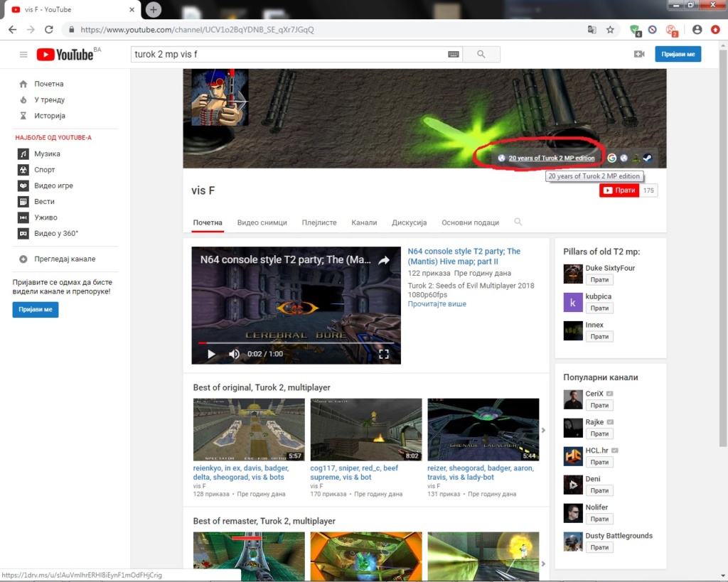The height and width of the screenshot is (582, 728).
Task: Close the vis F - YouTube tab
Action: click(132, 9)
